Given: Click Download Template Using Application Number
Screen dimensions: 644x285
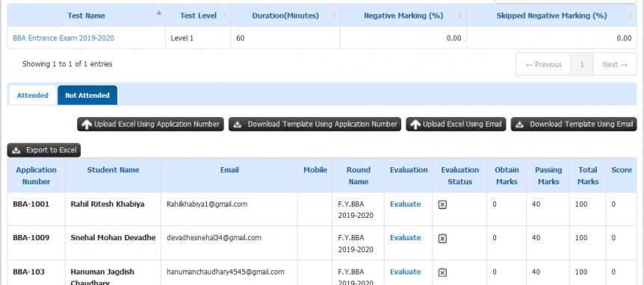Looking at the screenshot, I should (315, 125).
